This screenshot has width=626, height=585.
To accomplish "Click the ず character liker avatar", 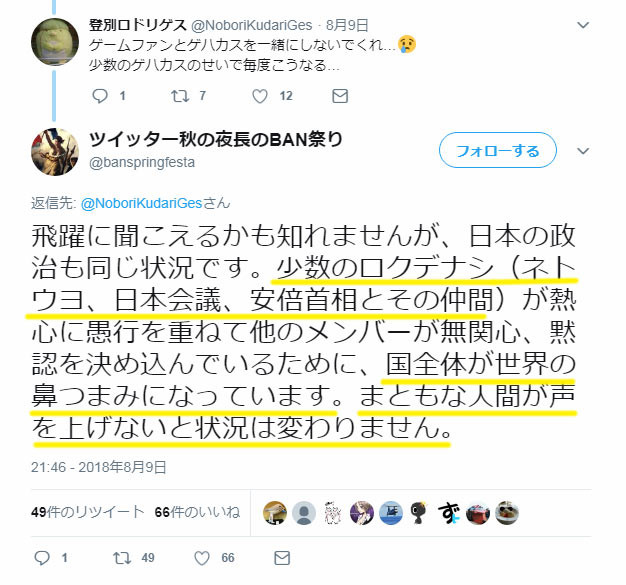I will coord(448,513).
